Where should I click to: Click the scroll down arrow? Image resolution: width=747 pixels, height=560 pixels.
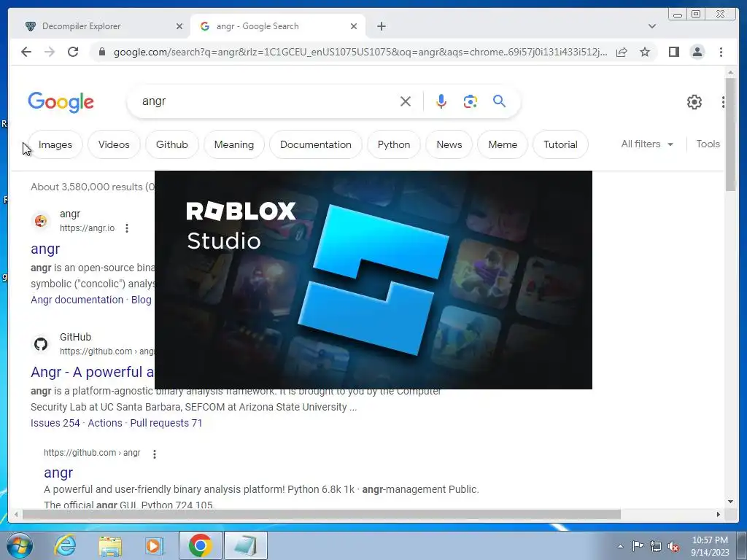click(730, 502)
